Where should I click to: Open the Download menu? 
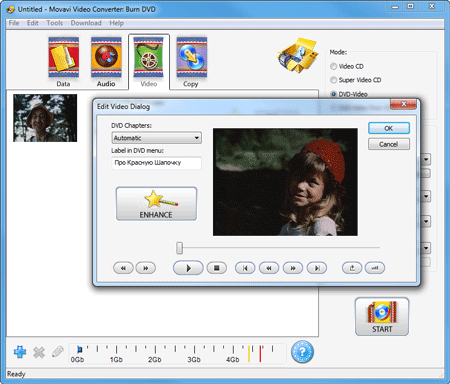click(86, 23)
